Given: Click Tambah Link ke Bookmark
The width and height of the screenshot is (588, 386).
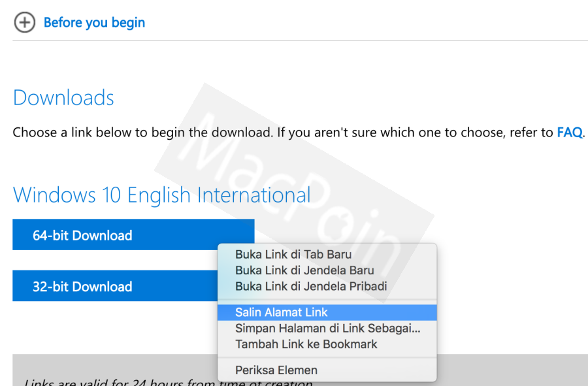Looking at the screenshot, I should 306,344.
